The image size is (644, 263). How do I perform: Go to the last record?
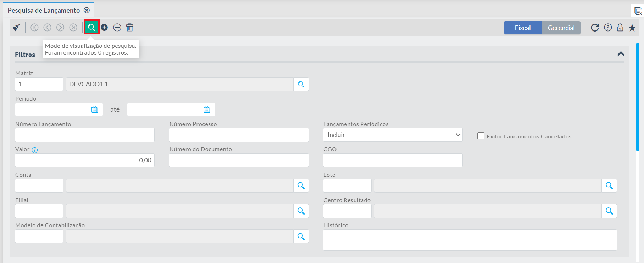(x=73, y=27)
